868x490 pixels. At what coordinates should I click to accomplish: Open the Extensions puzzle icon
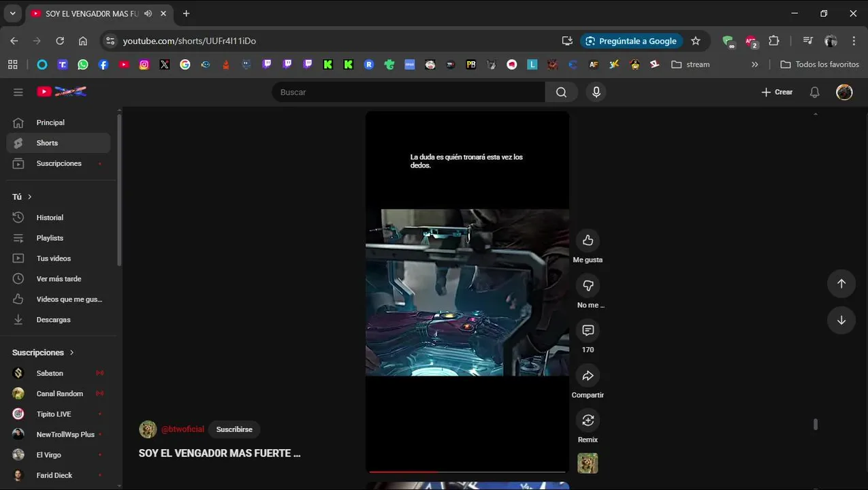pos(774,41)
